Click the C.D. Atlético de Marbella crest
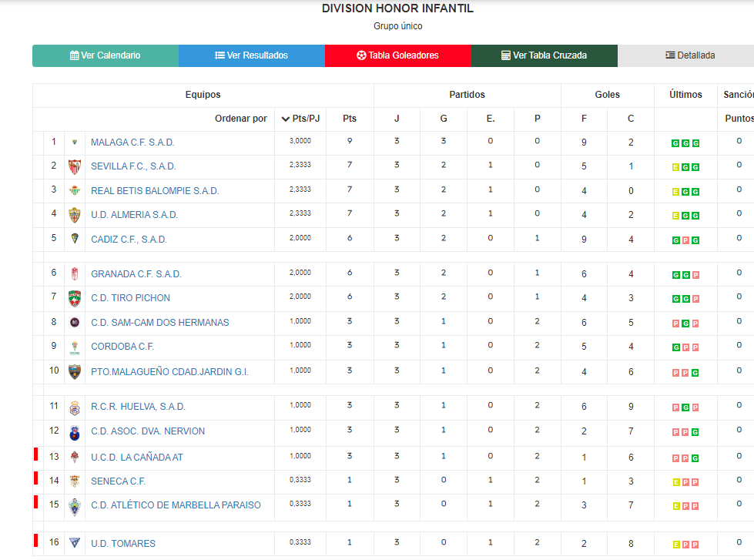The image size is (754, 560). click(75, 507)
